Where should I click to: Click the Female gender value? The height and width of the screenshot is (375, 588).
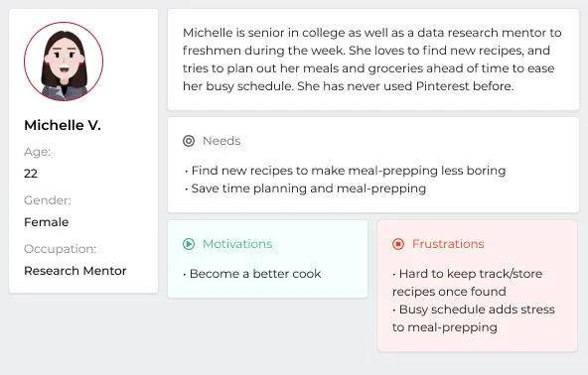click(47, 222)
